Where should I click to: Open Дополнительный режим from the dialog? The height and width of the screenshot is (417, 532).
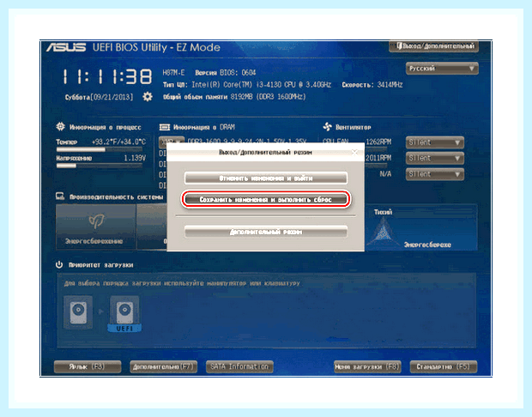point(266,232)
